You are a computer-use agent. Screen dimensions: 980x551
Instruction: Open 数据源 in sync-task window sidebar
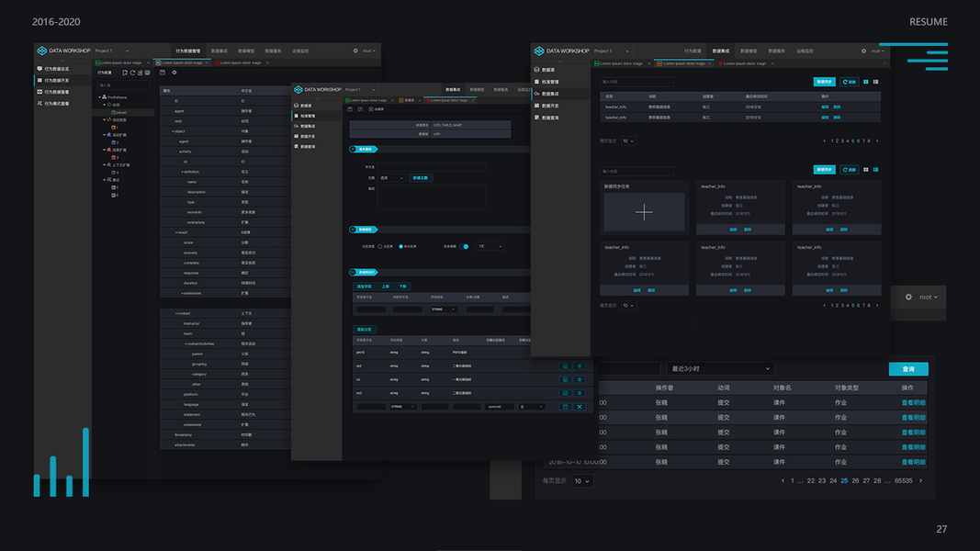click(x=545, y=70)
